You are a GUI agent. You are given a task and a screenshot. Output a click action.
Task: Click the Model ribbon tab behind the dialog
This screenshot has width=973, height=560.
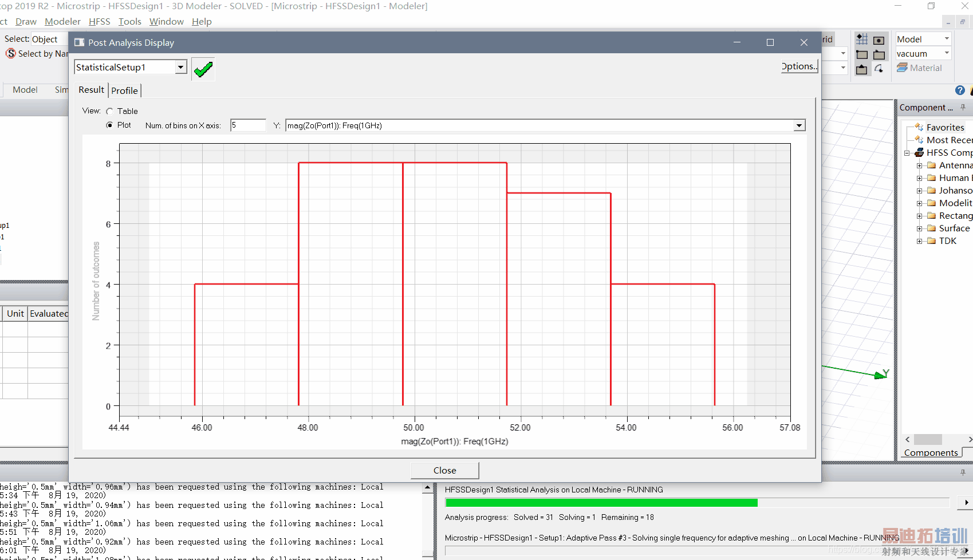(25, 90)
